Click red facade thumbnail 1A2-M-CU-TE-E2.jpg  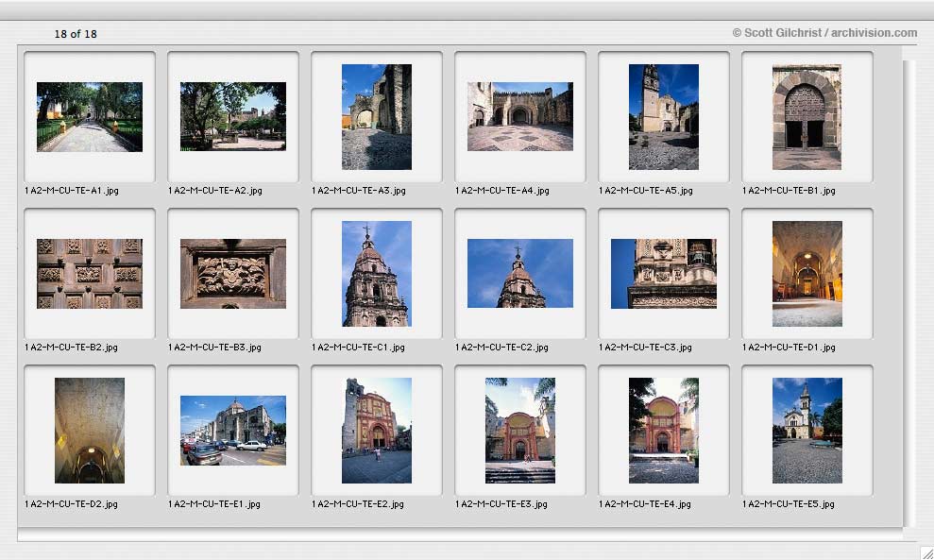click(x=377, y=430)
